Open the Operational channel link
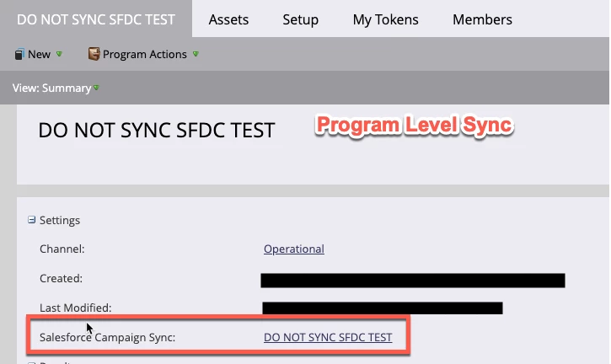Screen dimensions: 611x364 294,249
